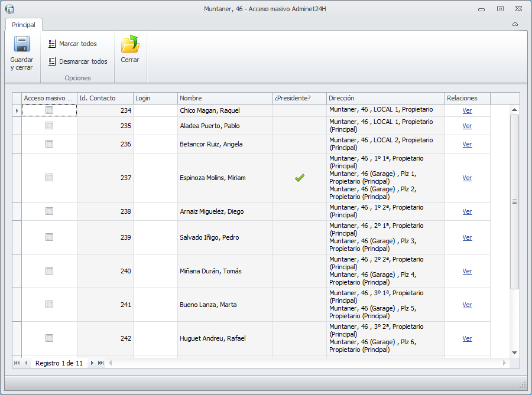Screen dimensions: 532x395
Task: Tick the checkbox for Arnaiz Miguelez, Diego
Action: 49,211
